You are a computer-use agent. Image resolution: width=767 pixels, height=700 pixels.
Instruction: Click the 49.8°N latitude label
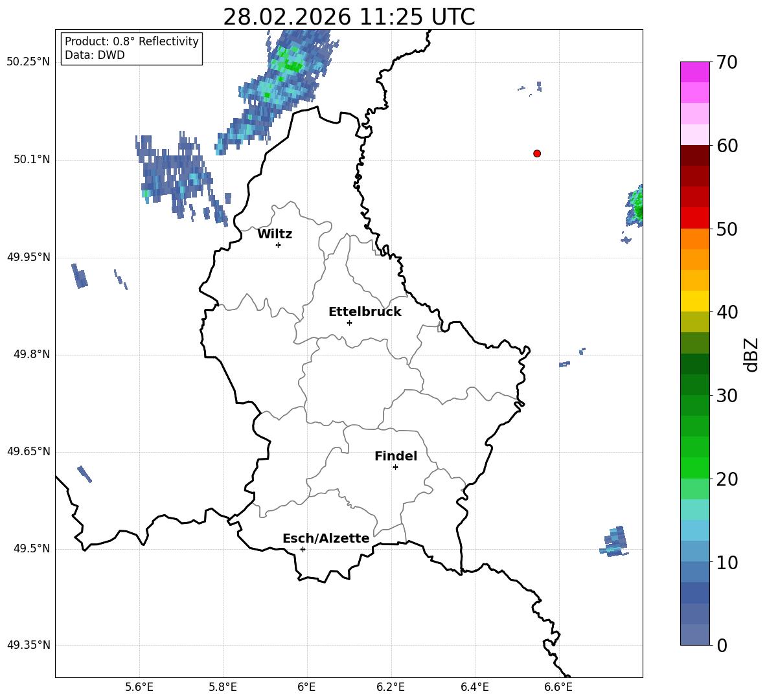coord(31,354)
